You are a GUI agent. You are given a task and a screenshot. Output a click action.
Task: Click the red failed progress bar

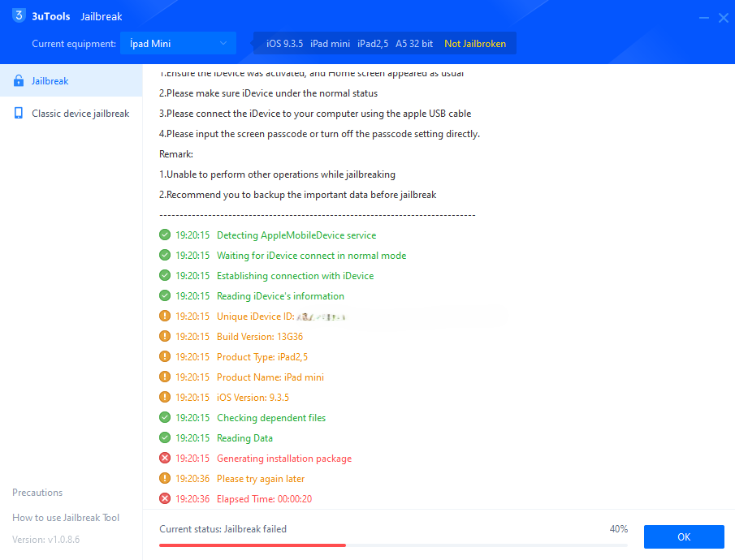(x=253, y=545)
